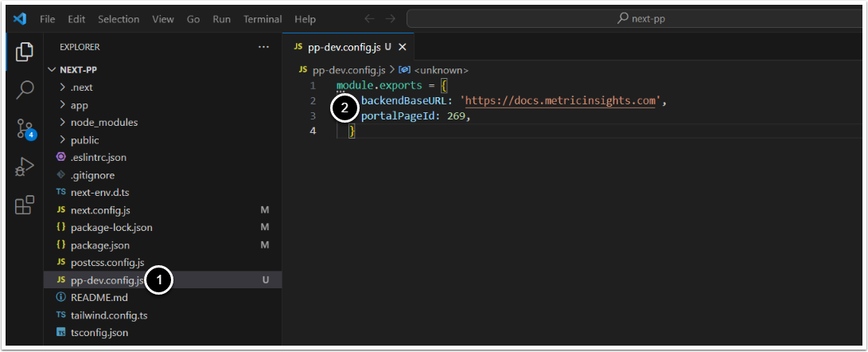Click the Explorer more actions ellipsis
This screenshot has height=352, width=868.
(263, 47)
